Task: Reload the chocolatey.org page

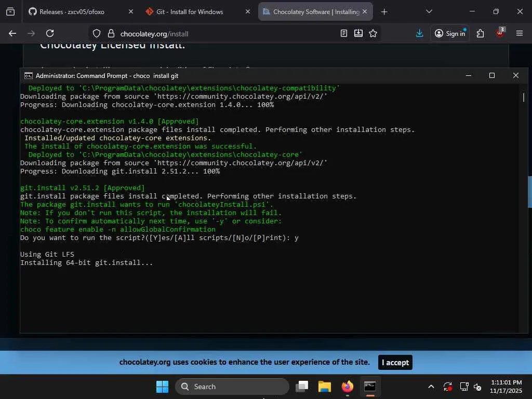Action: pyautogui.click(x=50, y=34)
